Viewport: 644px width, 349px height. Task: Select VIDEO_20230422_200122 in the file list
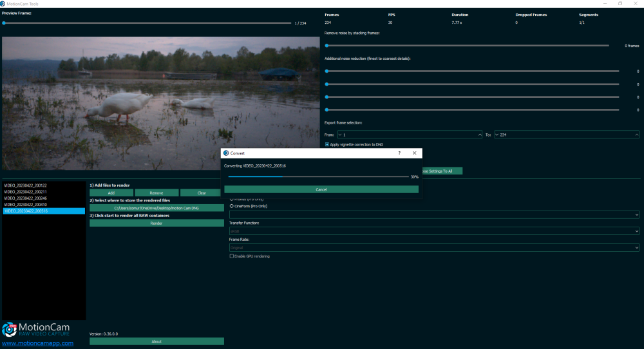coord(26,185)
